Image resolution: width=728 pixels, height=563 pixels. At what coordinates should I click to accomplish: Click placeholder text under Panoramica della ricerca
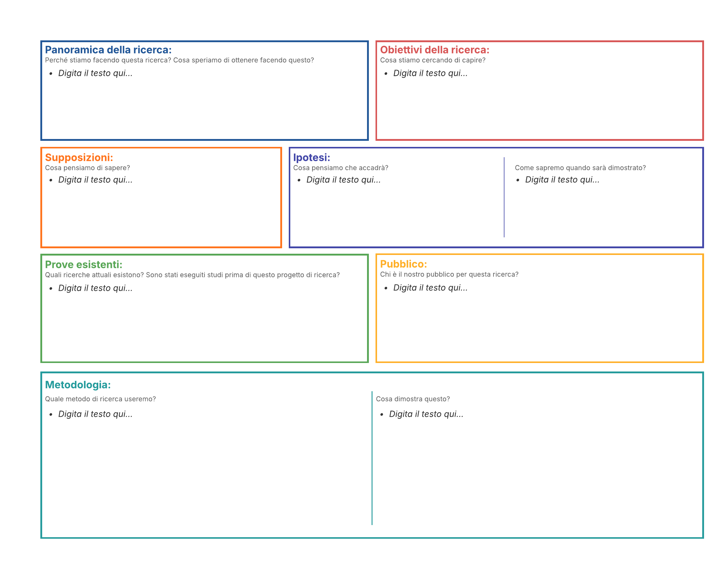coord(95,73)
